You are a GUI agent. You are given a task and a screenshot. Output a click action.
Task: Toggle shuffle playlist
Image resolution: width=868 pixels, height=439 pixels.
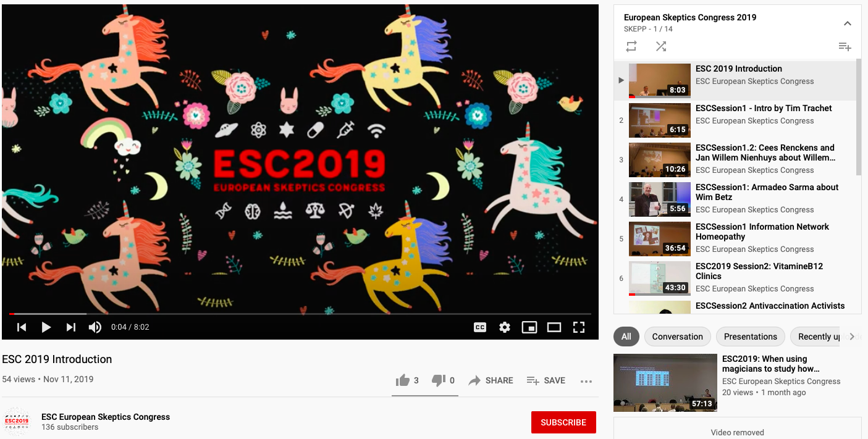click(x=661, y=46)
